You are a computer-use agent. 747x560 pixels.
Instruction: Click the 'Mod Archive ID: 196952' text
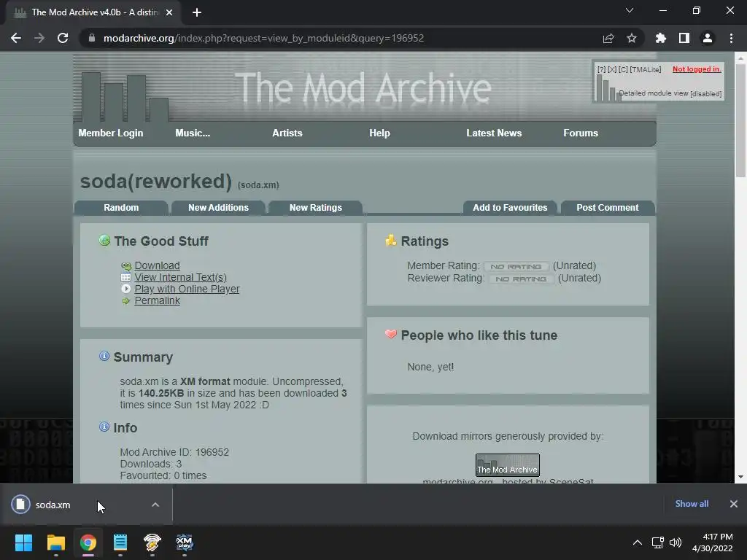click(x=174, y=452)
